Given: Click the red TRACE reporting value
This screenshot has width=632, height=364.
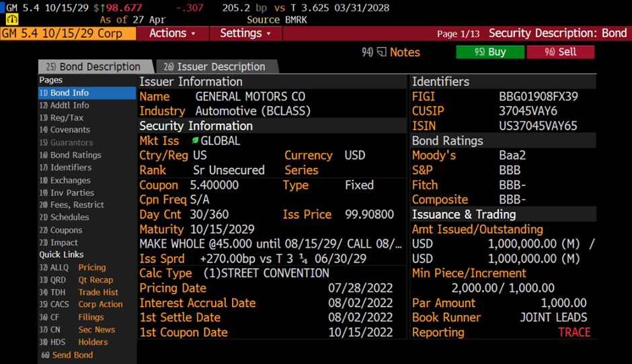Looking at the screenshot, I should click(574, 332).
